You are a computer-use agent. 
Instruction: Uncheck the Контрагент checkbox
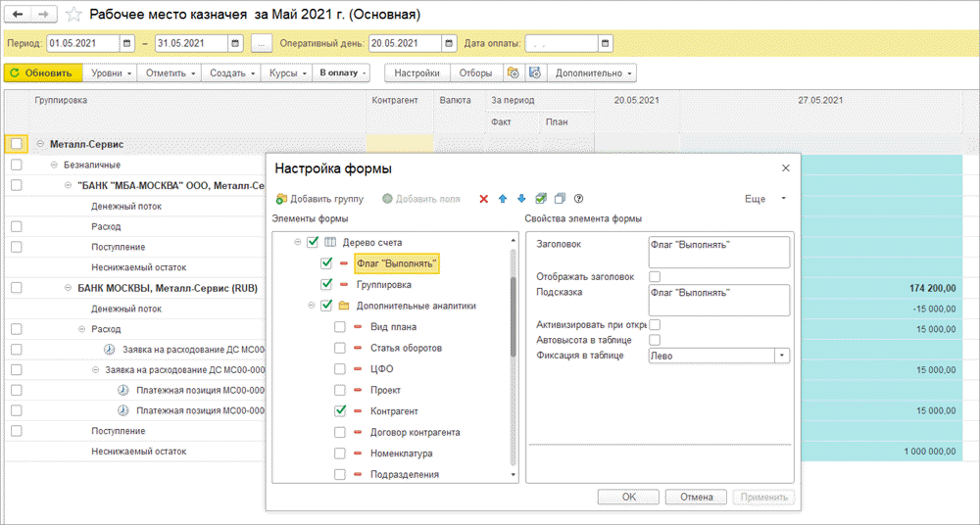(339, 411)
